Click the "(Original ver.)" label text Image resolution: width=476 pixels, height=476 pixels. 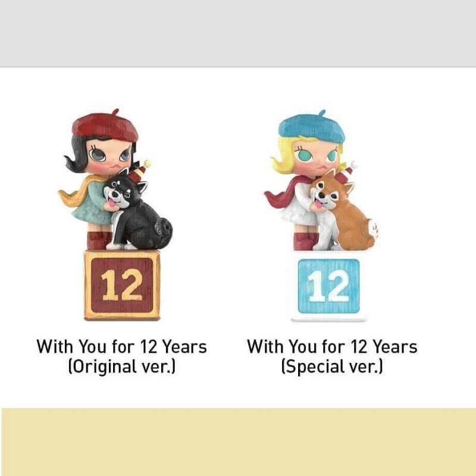click(122, 366)
